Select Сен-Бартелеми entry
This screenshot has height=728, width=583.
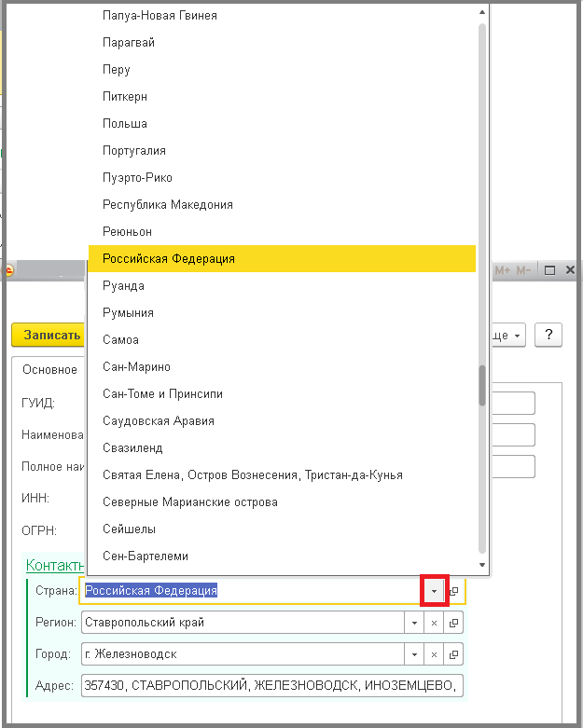point(282,556)
